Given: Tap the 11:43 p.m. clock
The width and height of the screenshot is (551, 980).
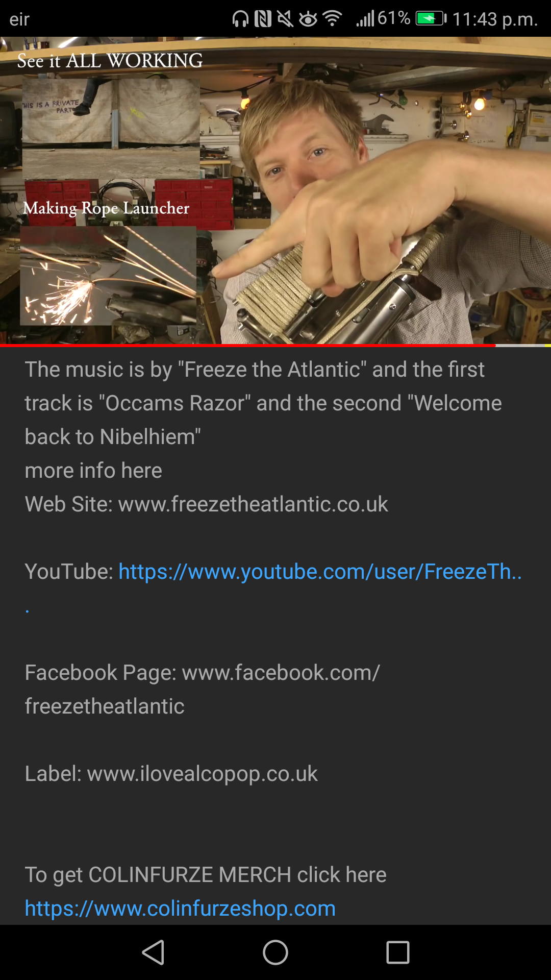Looking at the screenshot, I should point(495,19).
